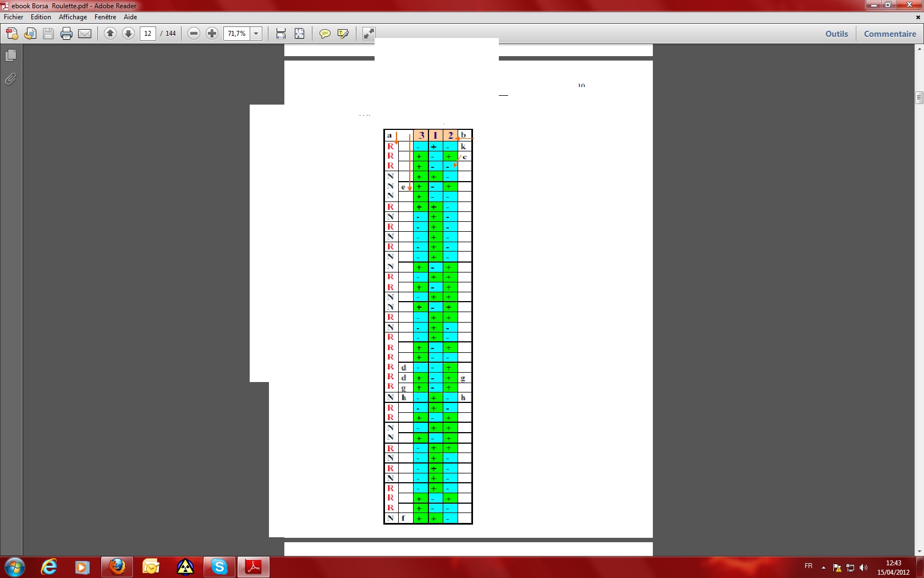Viewport: 924px width, 578px height.
Task: Show the page thumbnails panel
Action: coord(10,56)
